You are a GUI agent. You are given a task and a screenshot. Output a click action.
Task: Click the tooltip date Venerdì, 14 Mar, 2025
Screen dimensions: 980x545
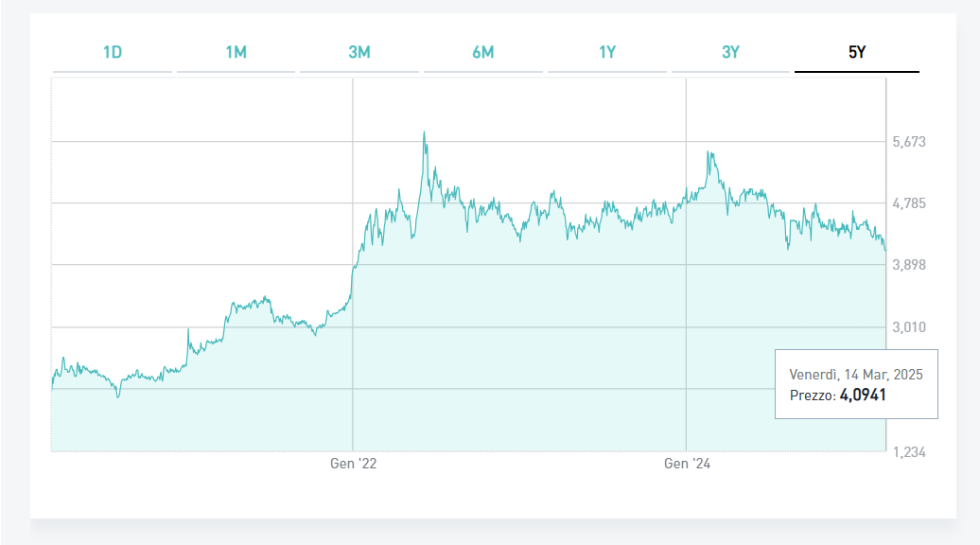point(856,375)
